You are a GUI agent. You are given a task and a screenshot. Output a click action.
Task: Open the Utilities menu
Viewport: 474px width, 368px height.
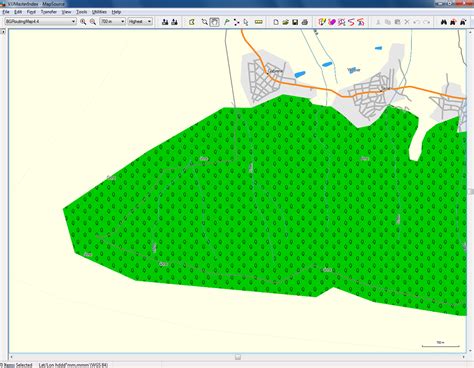(99, 12)
